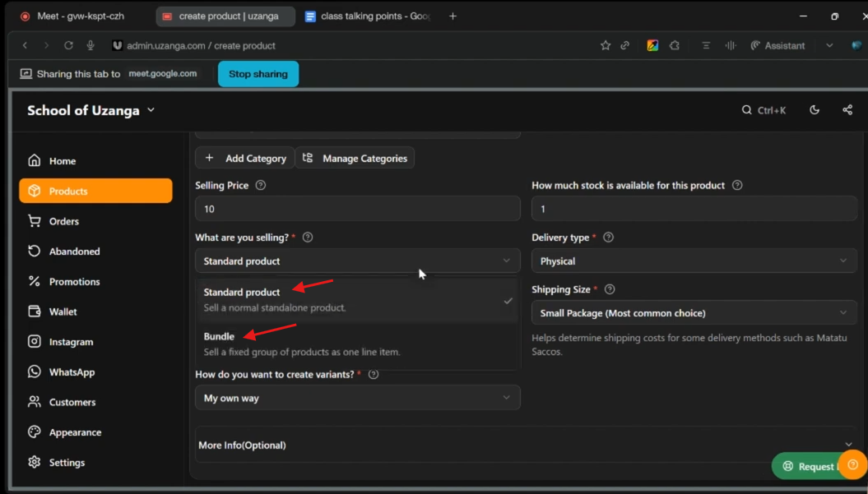Screen dimensions: 868x494
Task: Open Customers from the sidebar
Action: click(95, 402)
